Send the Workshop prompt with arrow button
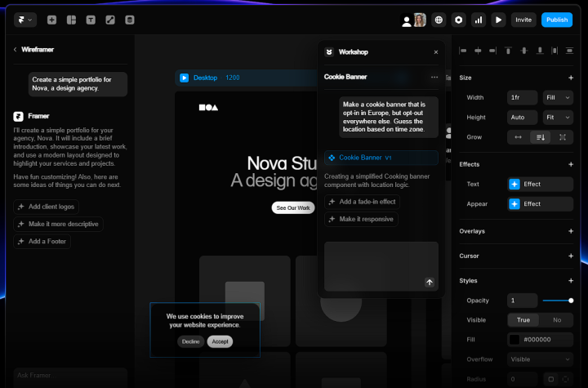 pos(430,282)
